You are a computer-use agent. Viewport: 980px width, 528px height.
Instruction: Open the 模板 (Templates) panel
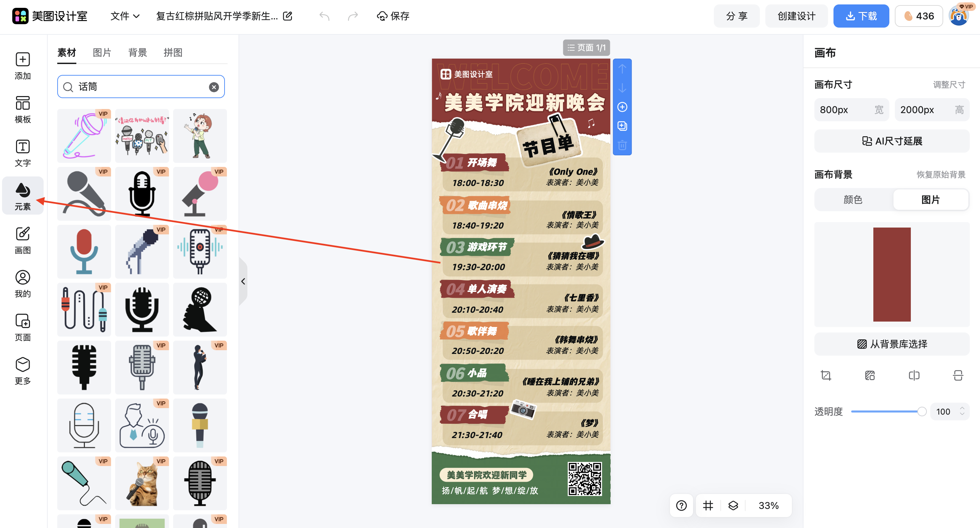tap(22, 109)
